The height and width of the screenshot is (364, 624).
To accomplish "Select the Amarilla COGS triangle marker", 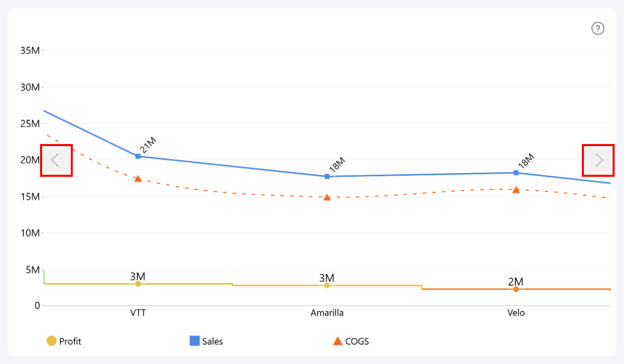I will coord(327,198).
